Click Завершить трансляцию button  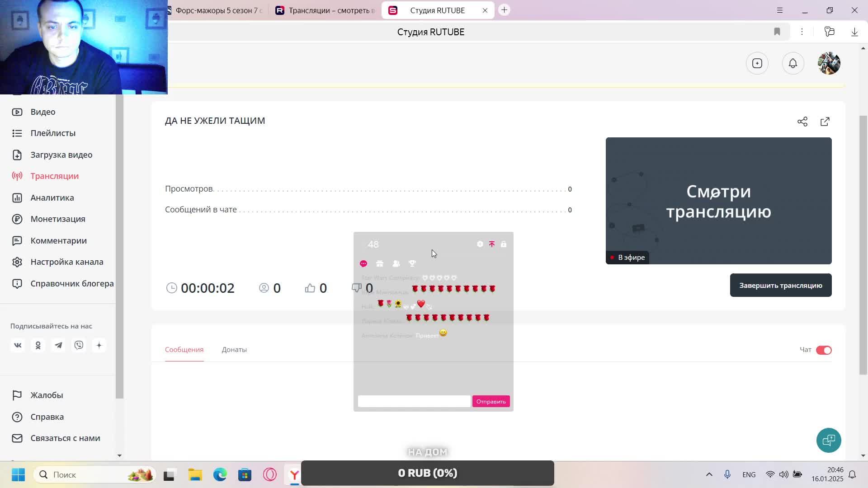click(x=781, y=285)
